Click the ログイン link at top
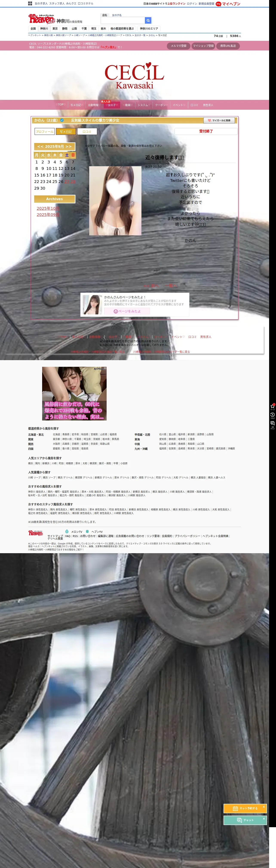 [192, 4]
